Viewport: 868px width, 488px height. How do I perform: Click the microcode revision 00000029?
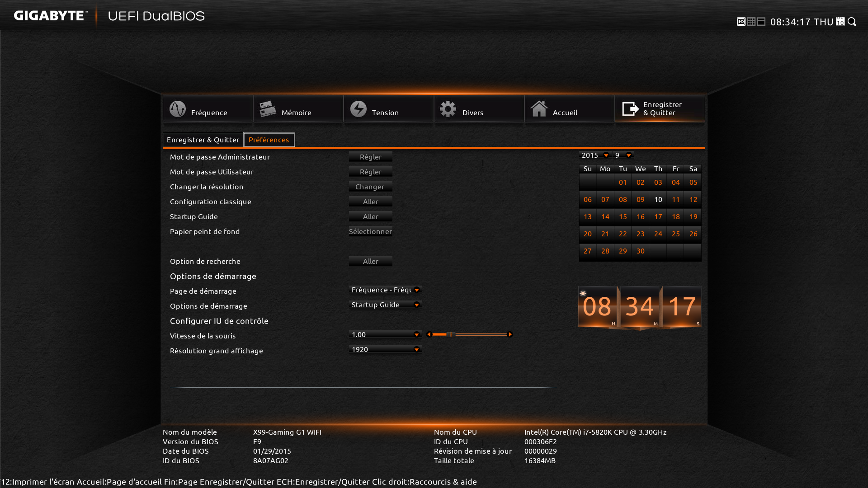click(x=541, y=451)
